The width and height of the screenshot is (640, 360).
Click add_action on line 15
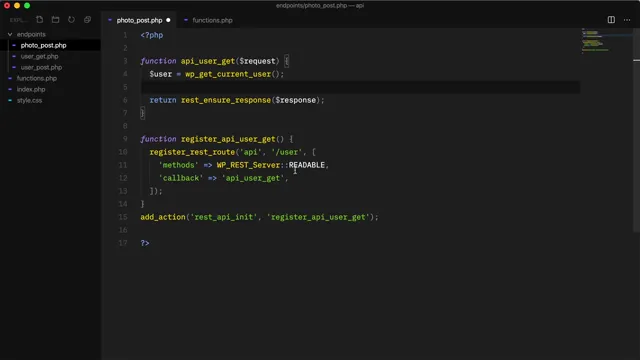[x=163, y=217]
